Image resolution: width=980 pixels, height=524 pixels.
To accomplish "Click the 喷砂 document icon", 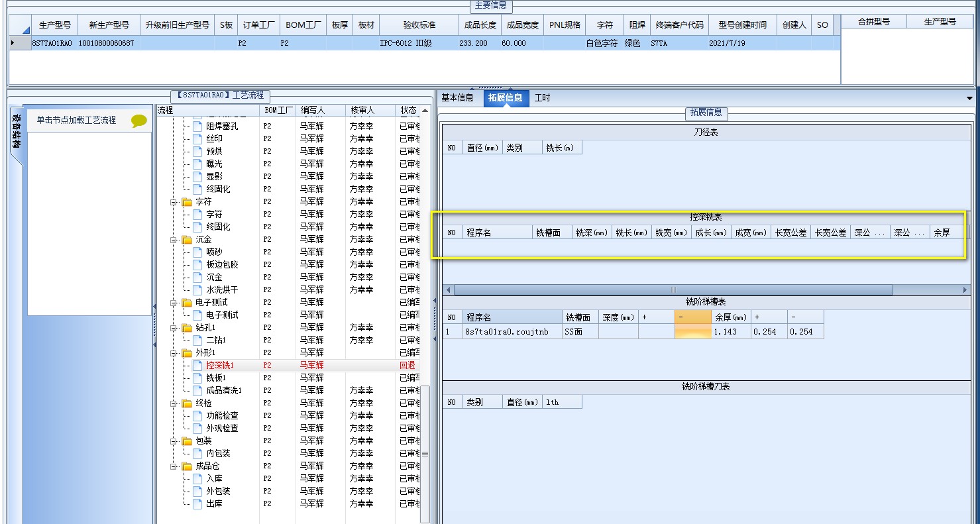I will coord(197,252).
